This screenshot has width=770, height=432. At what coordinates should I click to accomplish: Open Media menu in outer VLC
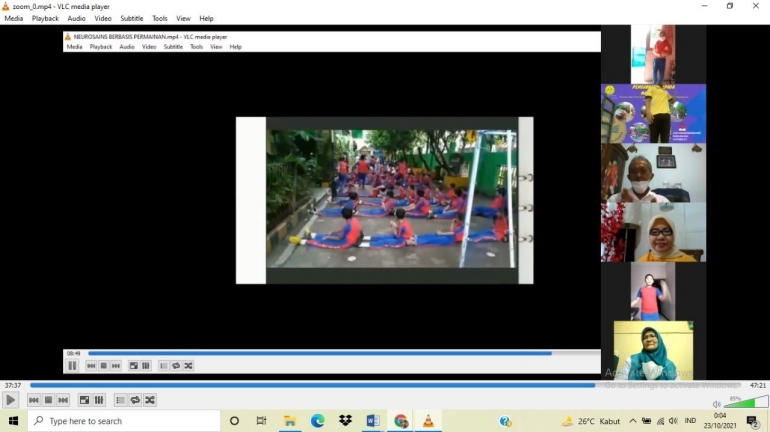click(x=13, y=18)
